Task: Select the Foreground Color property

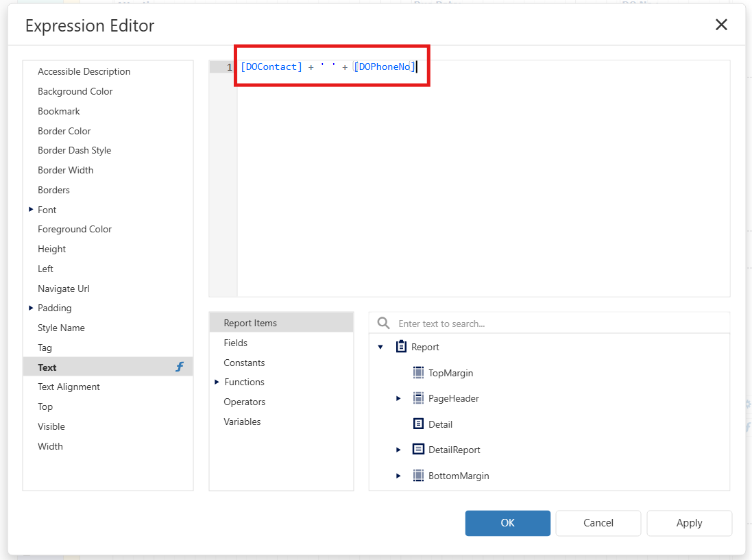Action: pyautogui.click(x=75, y=229)
